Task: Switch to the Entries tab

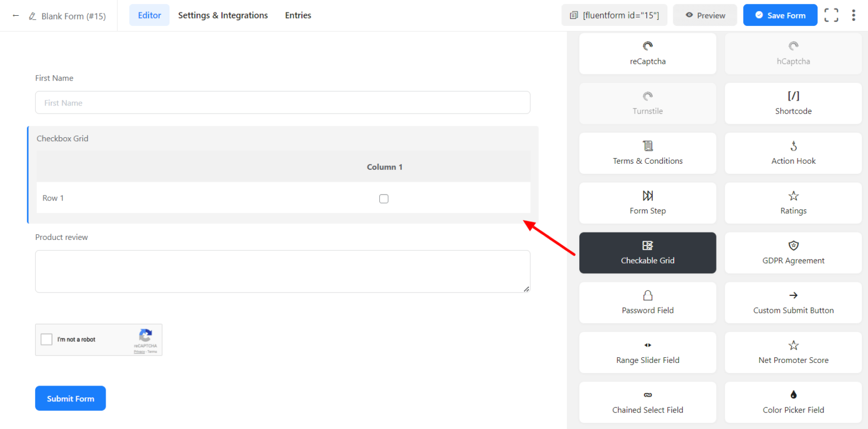Action: pyautogui.click(x=298, y=15)
